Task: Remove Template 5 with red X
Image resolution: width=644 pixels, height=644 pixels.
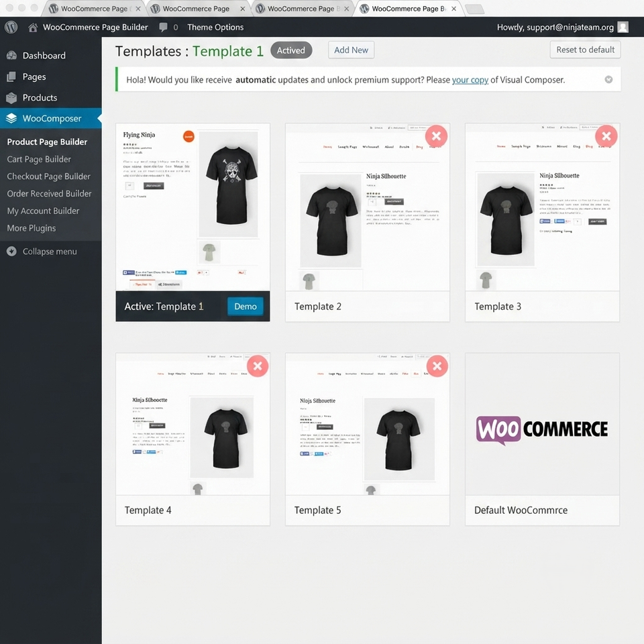Action: [x=437, y=366]
